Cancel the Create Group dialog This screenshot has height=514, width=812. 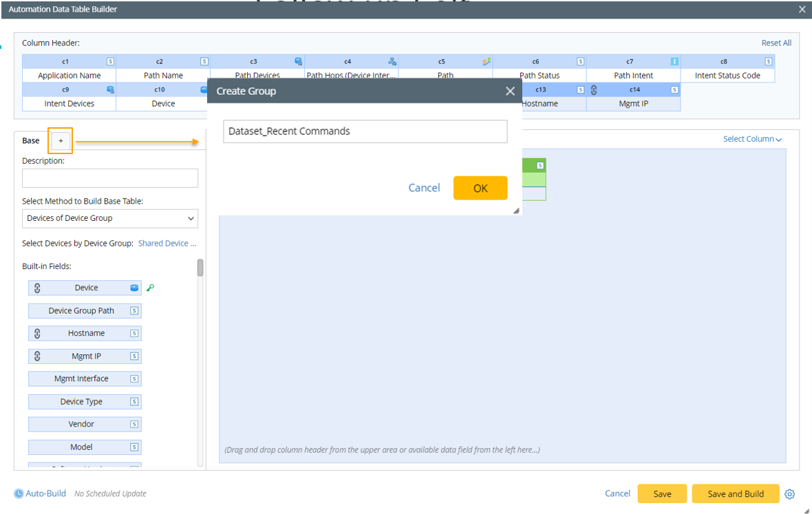pos(424,188)
